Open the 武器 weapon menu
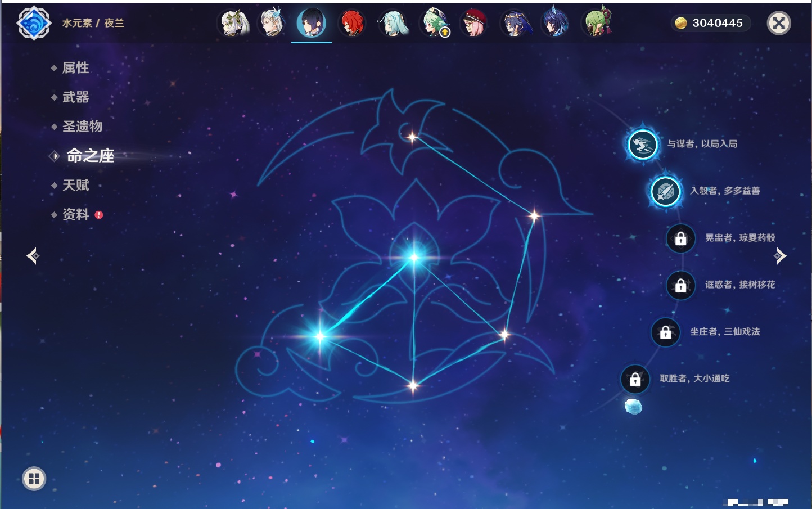812x509 pixels. coord(75,97)
